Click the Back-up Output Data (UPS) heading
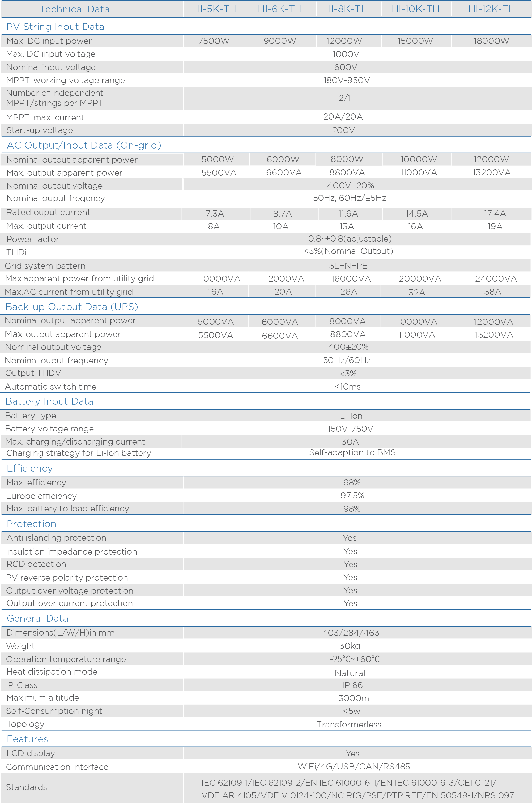 72,307
